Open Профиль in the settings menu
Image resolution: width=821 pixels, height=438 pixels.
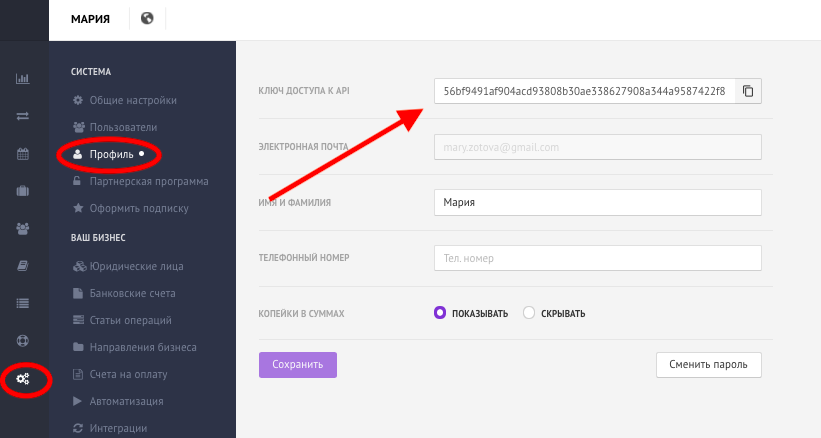pos(112,154)
